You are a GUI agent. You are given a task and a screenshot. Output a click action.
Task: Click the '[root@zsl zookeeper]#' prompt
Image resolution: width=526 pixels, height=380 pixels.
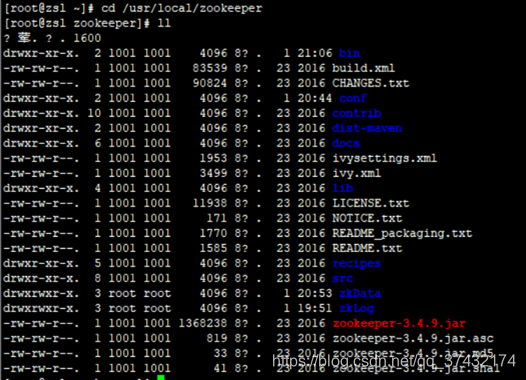click(x=77, y=23)
